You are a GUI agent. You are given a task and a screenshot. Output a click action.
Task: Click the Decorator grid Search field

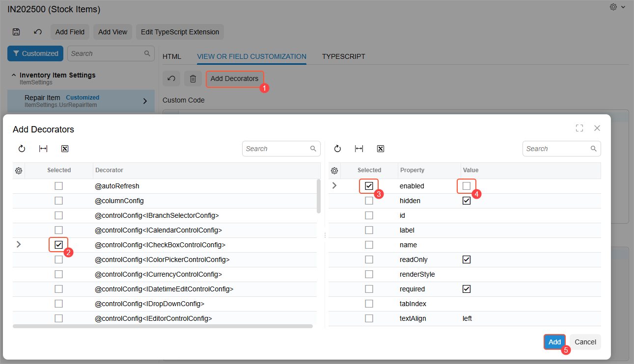click(281, 149)
